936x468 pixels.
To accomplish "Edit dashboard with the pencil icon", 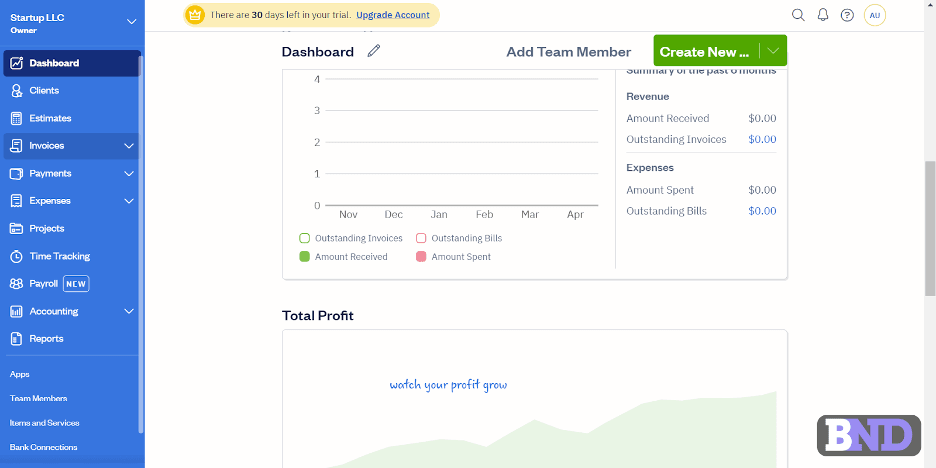I will click(374, 51).
